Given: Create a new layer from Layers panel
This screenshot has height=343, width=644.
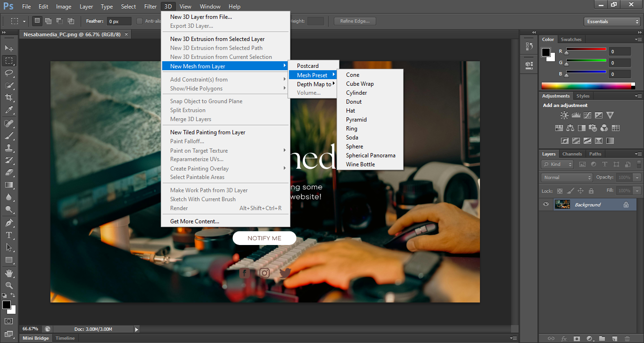Looking at the screenshot, I should [614, 338].
